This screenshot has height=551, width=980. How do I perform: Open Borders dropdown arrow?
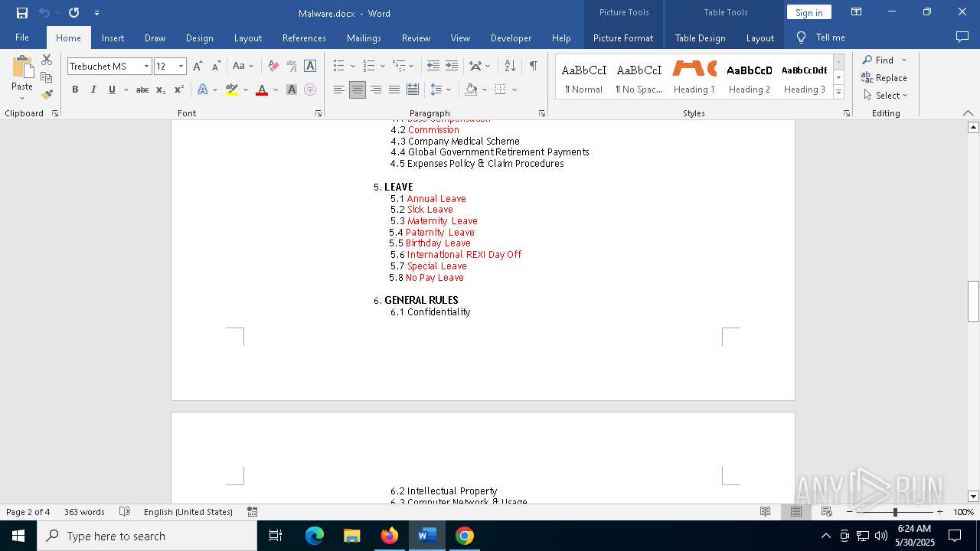tap(514, 90)
